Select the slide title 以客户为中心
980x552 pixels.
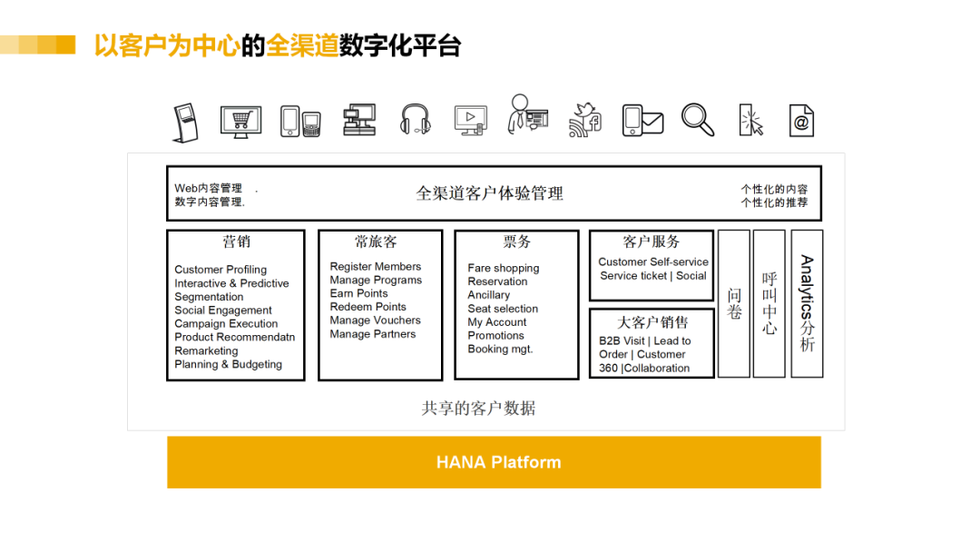168,45
